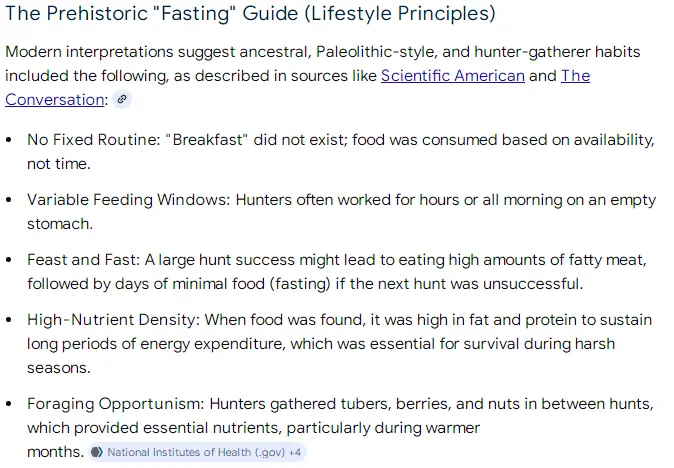Click "(Lifestyle Principles)" in the heading
Viewport: 674px width, 468px height.
pyautogui.click(x=400, y=13)
